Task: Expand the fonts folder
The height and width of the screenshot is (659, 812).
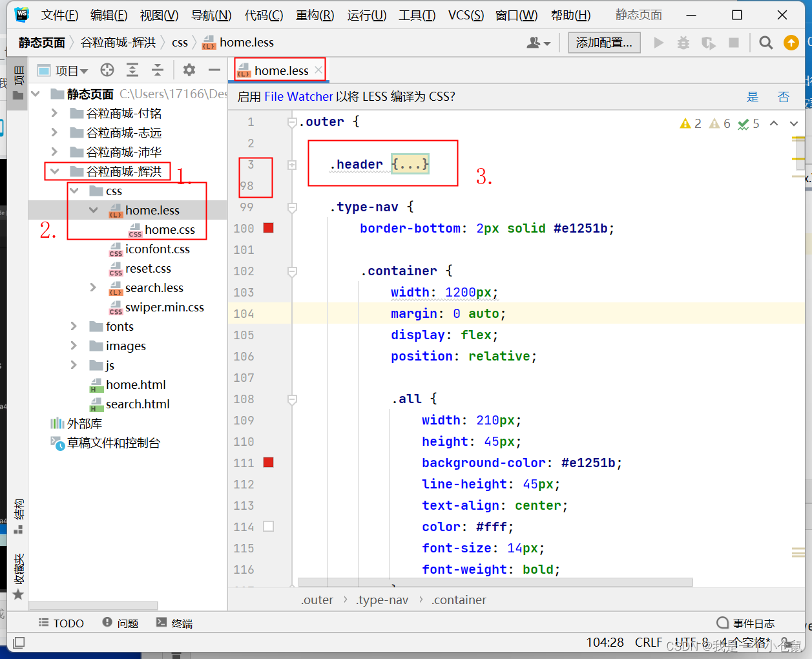Action: coord(74,326)
